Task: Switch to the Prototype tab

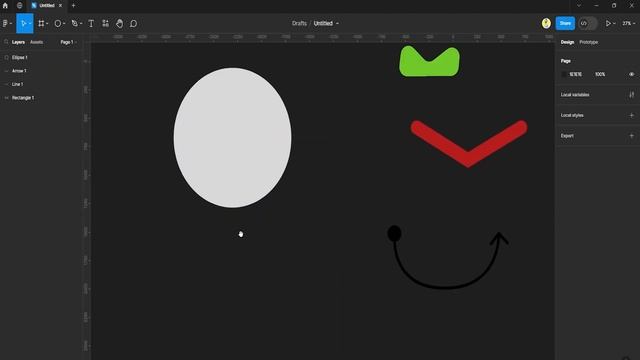Action: 589,42
